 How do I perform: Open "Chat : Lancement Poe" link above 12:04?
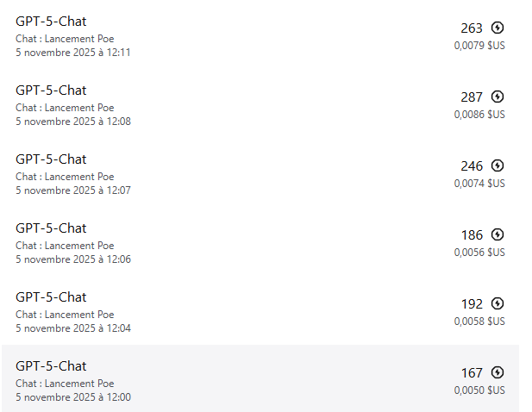coord(65,315)
